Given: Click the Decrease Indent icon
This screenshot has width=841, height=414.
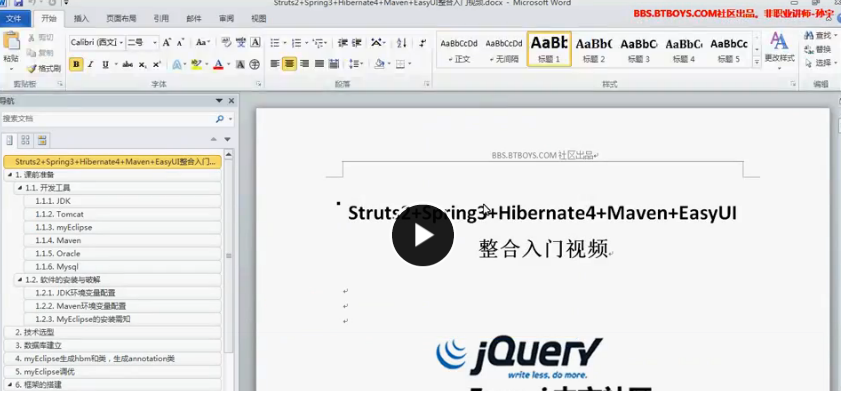Looking at the screenshot, I should [342, 42].
